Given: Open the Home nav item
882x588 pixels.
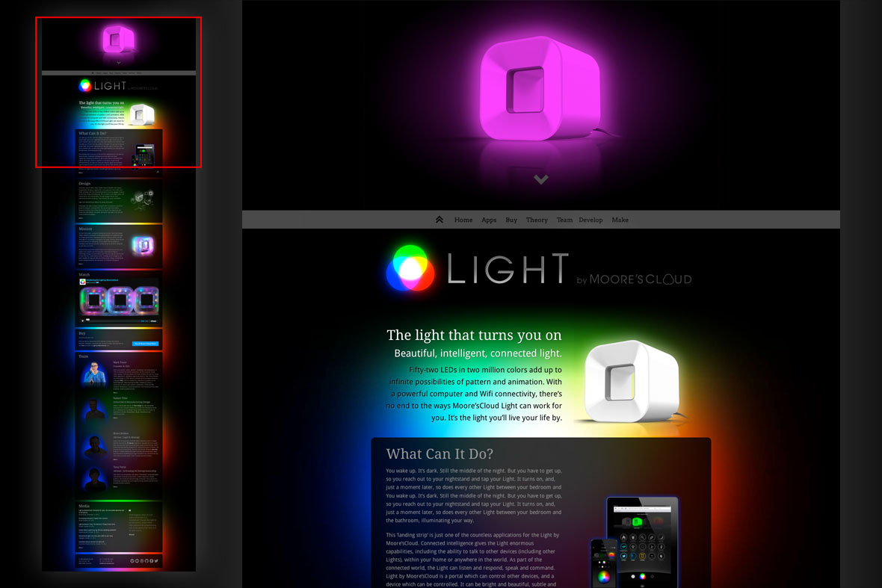Looking at the screenshot, I should 463,220.
